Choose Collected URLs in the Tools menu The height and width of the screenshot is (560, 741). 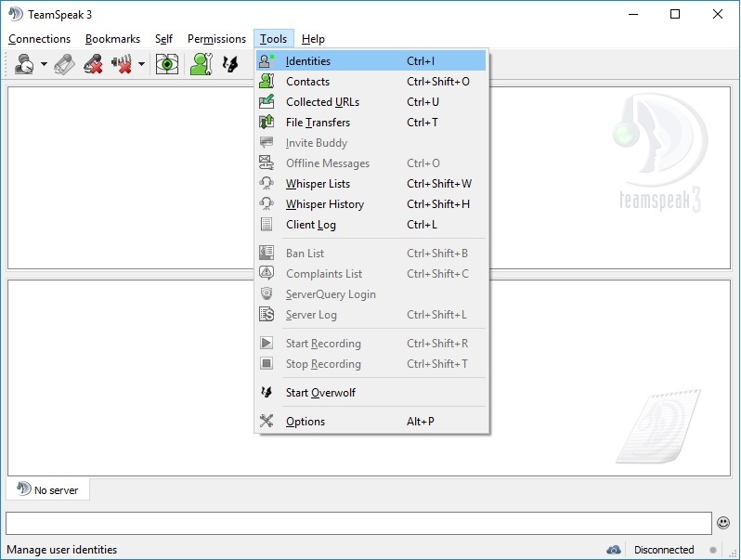point(322,102)
